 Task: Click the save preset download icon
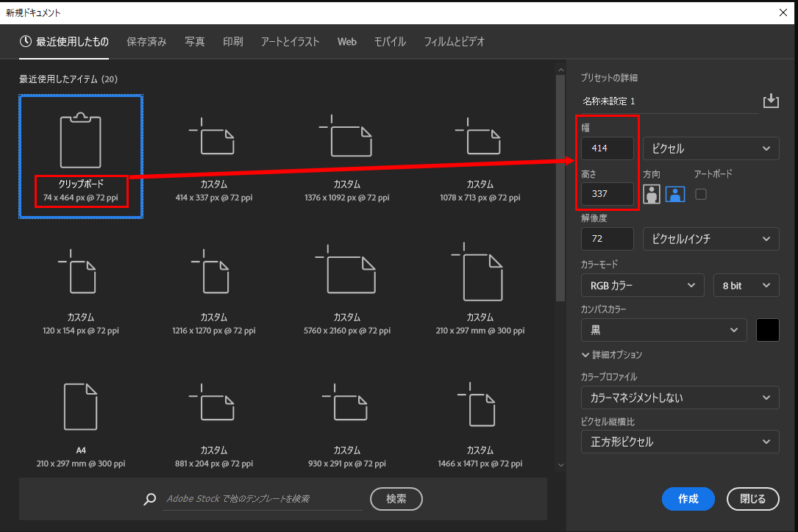(x=771, y=101)
